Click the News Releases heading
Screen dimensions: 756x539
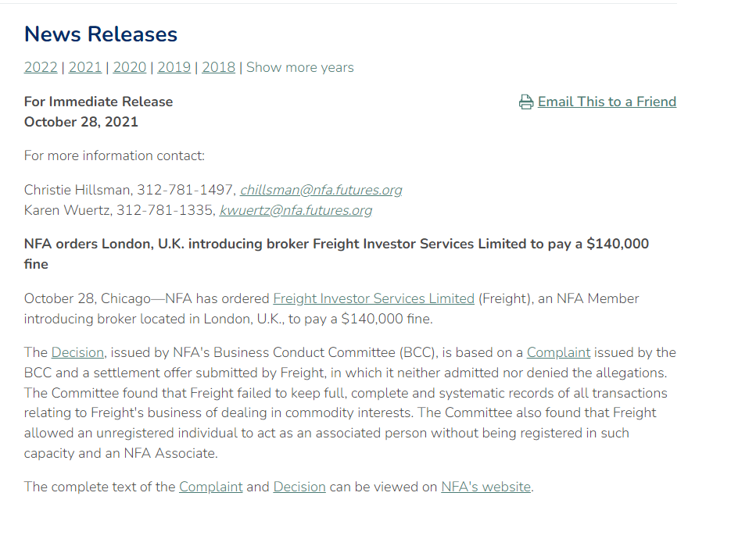pyautogui.click(x=101, y=34)
